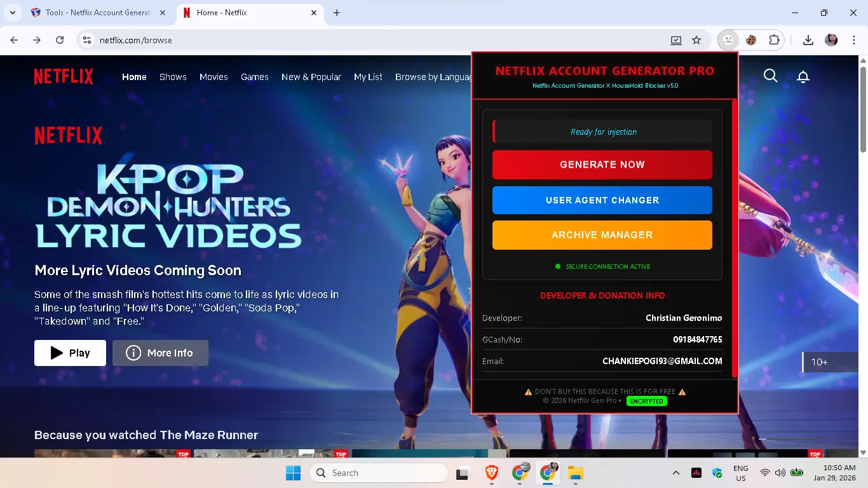Click the GENERATE NOW button
The width and height of the screenshot is (868, 488).
tap(602, 165)
